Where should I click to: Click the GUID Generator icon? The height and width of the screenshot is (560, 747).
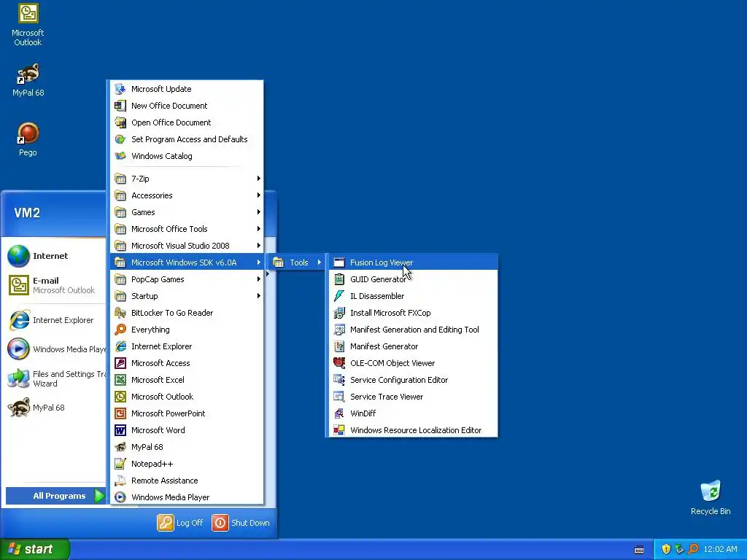[338, 279]
